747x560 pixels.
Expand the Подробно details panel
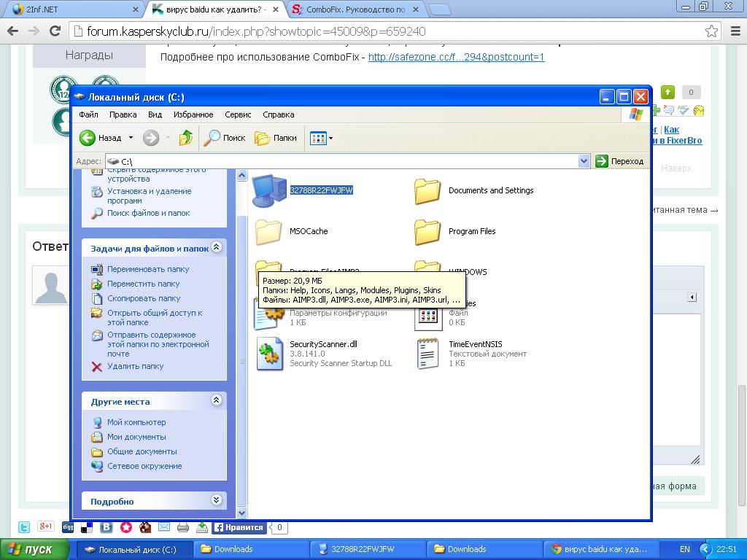tap(216, 500)
